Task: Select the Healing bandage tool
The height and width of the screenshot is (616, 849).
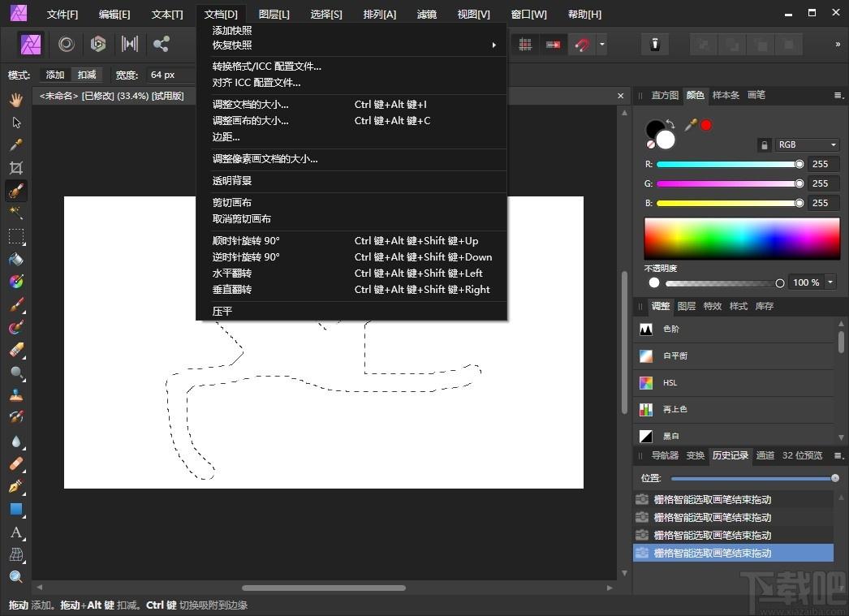Action: click(x=16, y=464)
